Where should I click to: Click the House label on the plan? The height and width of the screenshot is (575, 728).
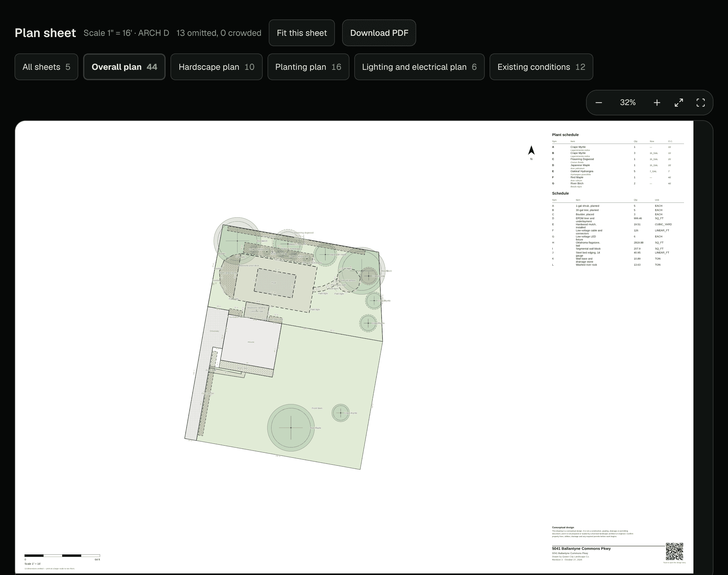(251, 342)
